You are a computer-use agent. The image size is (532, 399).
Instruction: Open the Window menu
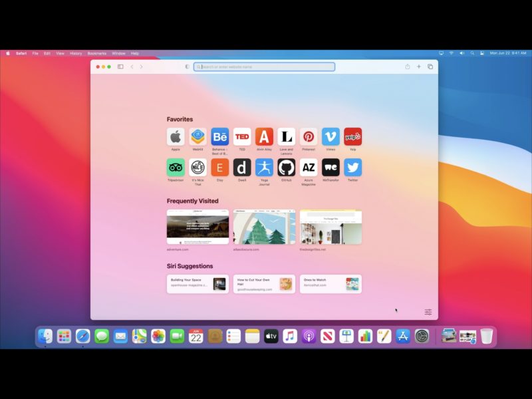click(x=118, y=53)
